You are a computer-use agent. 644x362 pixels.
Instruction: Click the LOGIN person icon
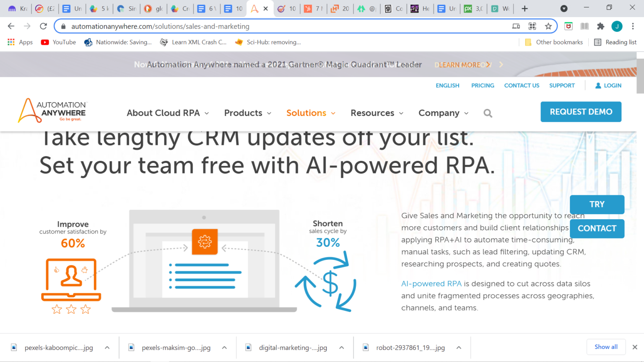(x=597, y=85)
